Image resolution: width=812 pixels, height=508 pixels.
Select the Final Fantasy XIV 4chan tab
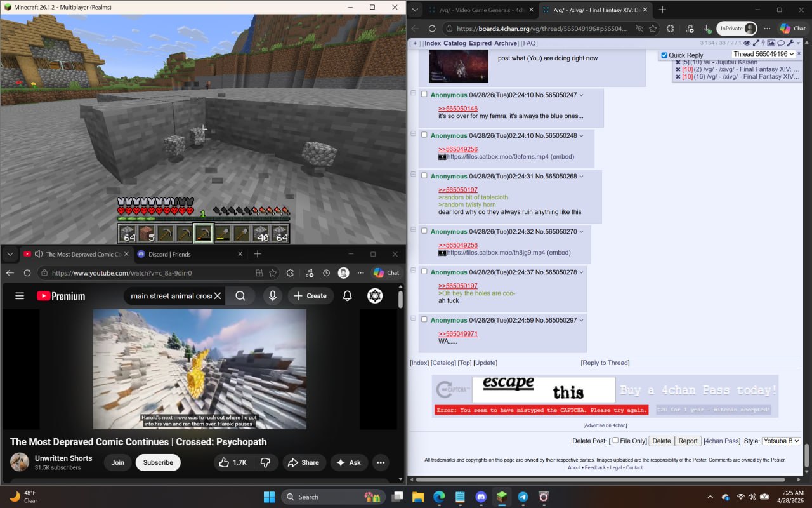pos(595,10)
